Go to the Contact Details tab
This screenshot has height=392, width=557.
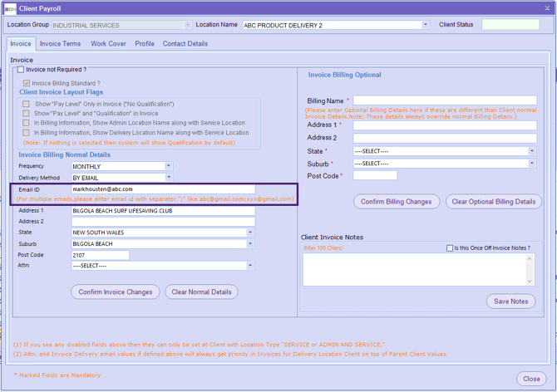point(185,44)
